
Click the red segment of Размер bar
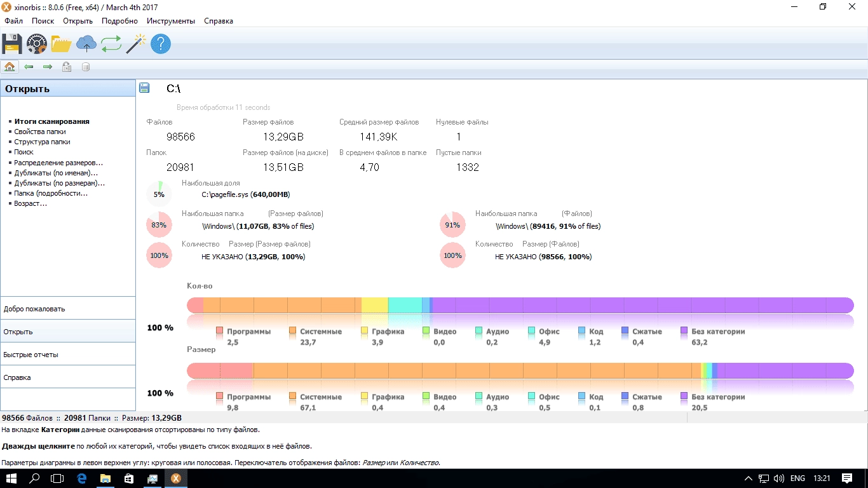220,370
